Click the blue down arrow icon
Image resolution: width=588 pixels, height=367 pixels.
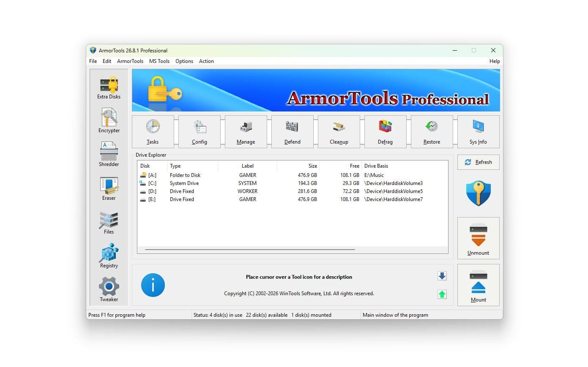tap(442, 276)
